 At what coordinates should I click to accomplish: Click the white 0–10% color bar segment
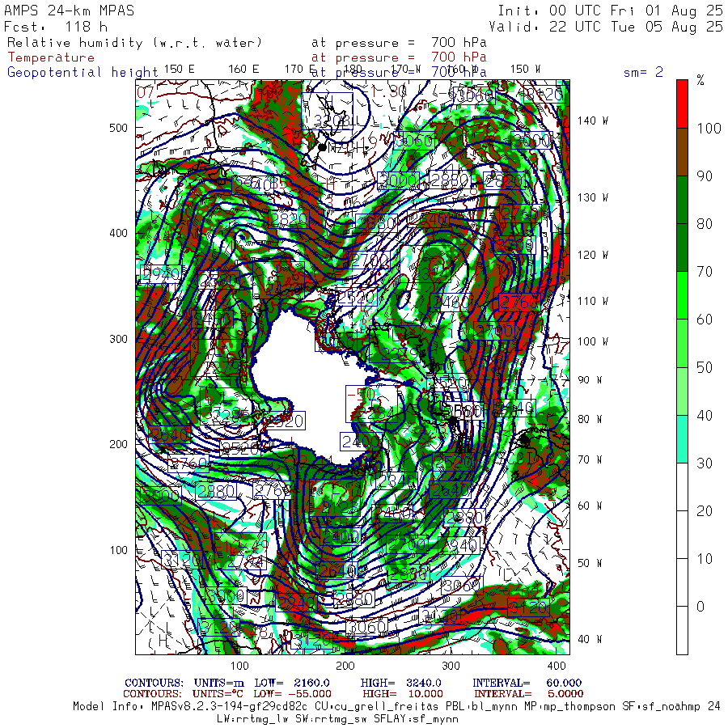pos(682,582)
